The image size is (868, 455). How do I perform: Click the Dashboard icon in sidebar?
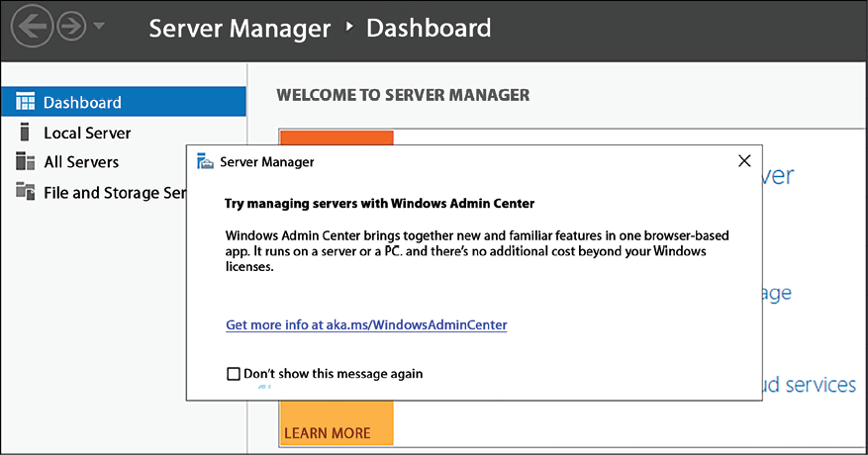[25, 101]
